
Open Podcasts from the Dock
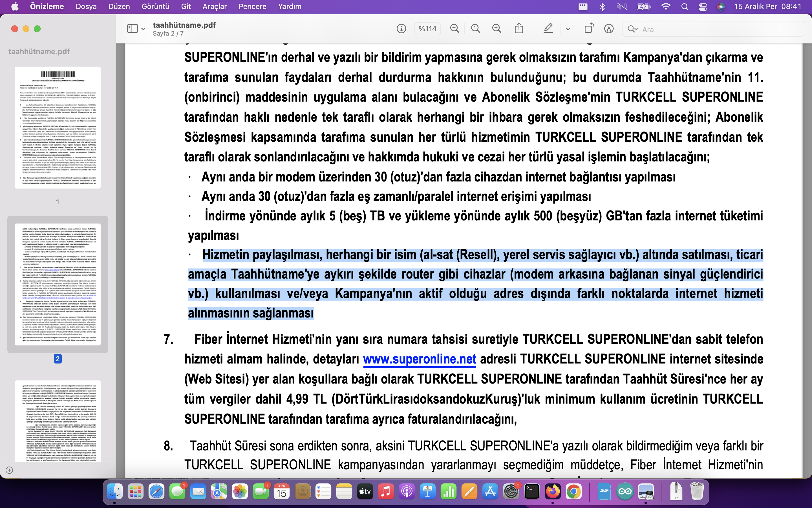click(406, 492)
